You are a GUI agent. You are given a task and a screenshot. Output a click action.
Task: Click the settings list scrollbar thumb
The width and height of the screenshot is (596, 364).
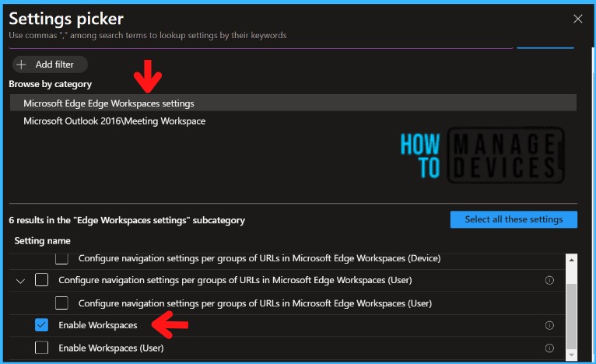tap(571, 316)
